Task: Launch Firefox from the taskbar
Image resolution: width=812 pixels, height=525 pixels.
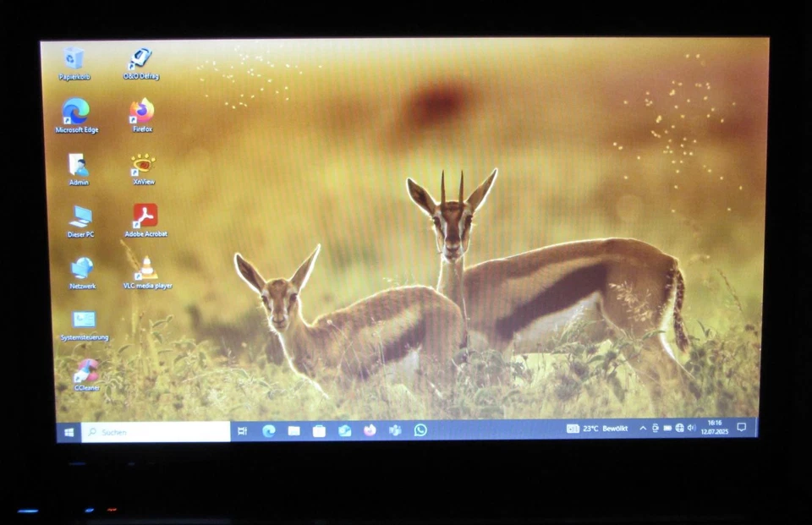Action: pos(368,430)
